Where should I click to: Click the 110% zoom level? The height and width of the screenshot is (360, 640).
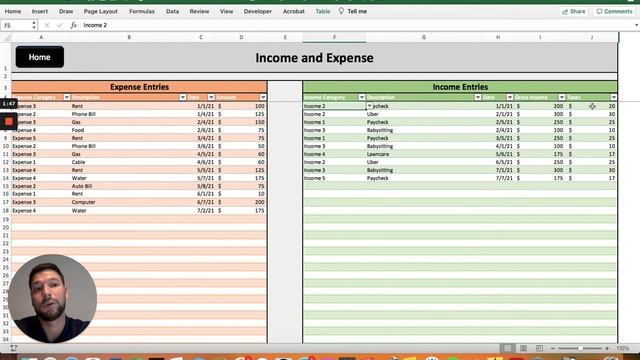[622, 349]
